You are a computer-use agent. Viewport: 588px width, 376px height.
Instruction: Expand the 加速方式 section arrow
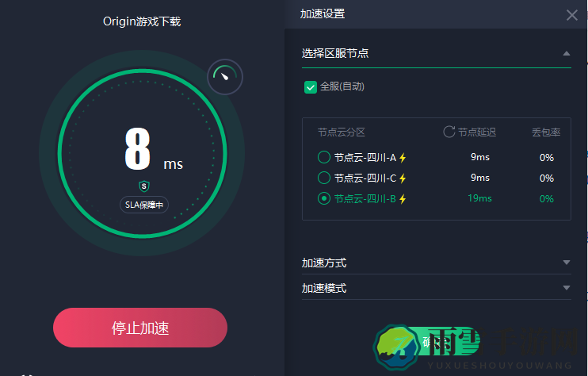pos(567,263)
